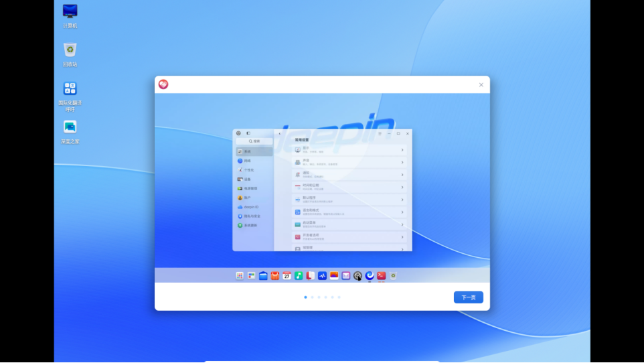Image resolution: width=644 pixels, height=363 pixels.
Task: Click the multitasking view icon in previewed dock
Action: 251,276
